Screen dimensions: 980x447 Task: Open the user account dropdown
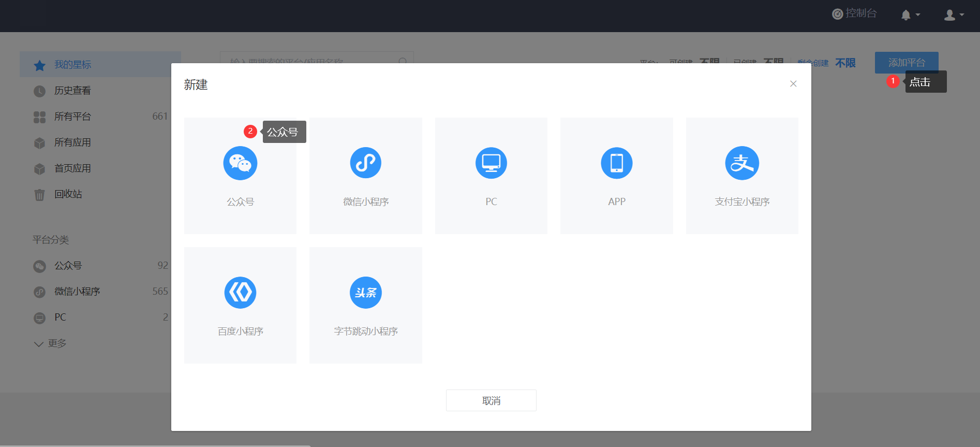click(954, 15)
